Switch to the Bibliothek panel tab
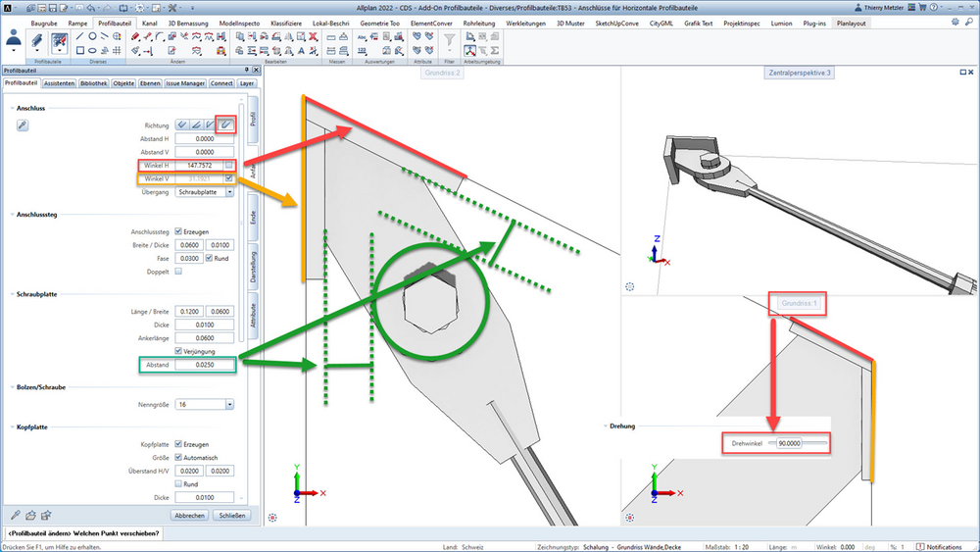Viewport: 980px width, 552px height. click(x=94, y=83)
